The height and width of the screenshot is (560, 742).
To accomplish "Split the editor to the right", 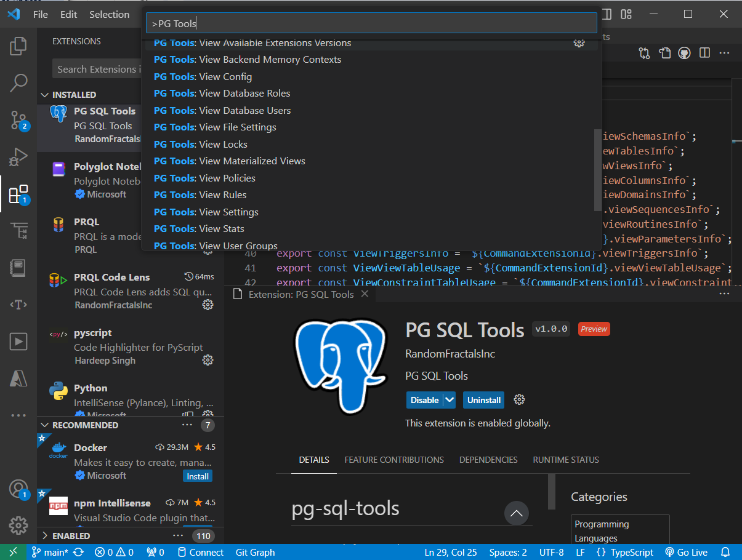I will click(x=704, y=54).
